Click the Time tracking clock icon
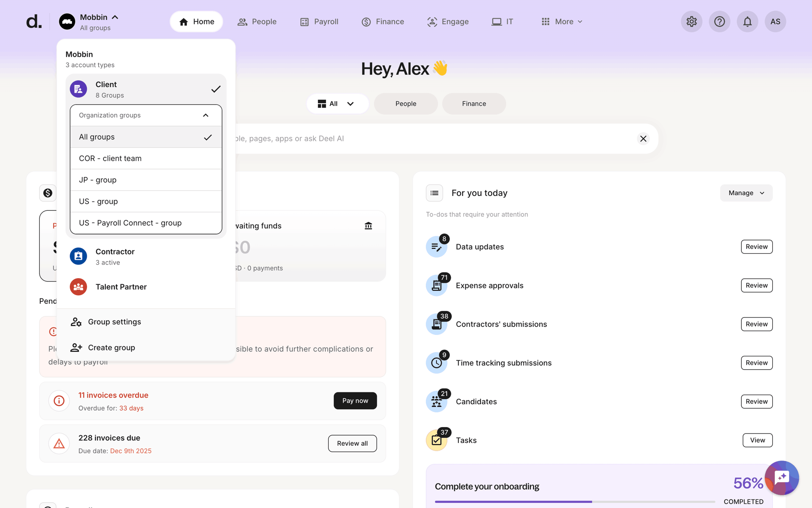 click(x=436, y=363)
